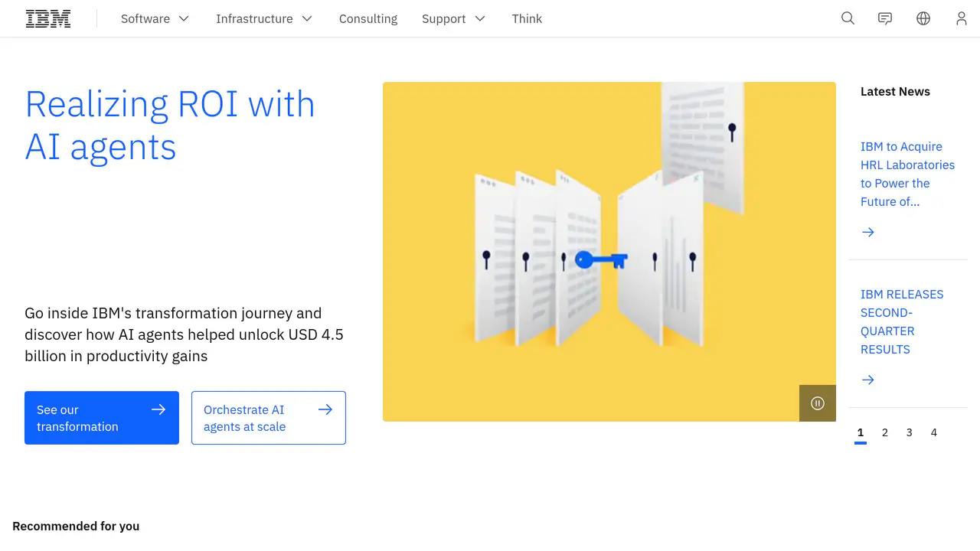Expand the Support menu
Image resolution: width=980 pixels, height=551 pixels.
[x=453, y=18]
